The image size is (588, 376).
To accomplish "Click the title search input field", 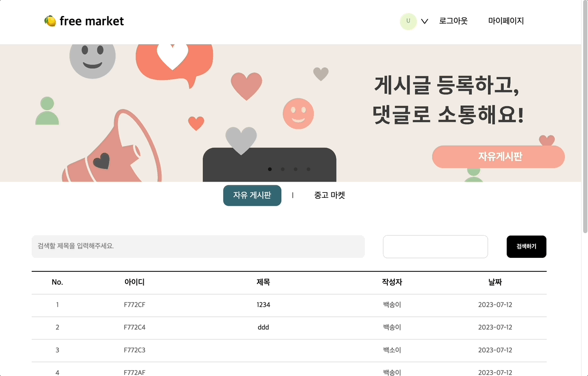I will click(x=199, y=247).
